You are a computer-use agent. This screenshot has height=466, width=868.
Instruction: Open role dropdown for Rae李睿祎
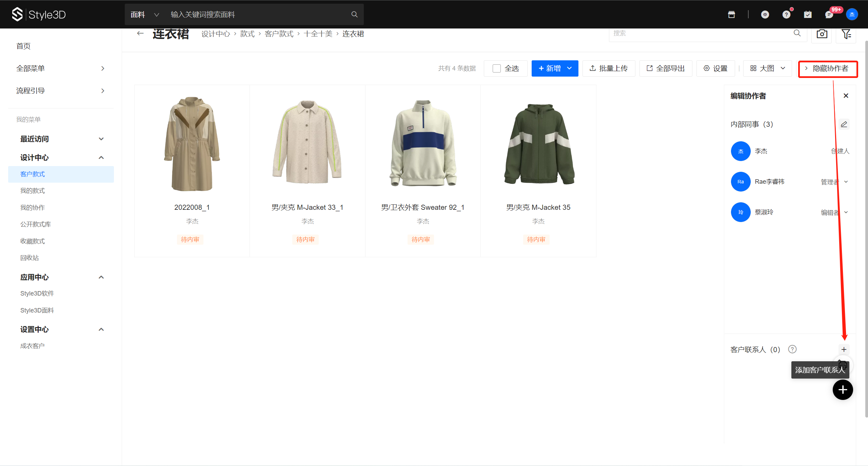(x=846, y=182)
